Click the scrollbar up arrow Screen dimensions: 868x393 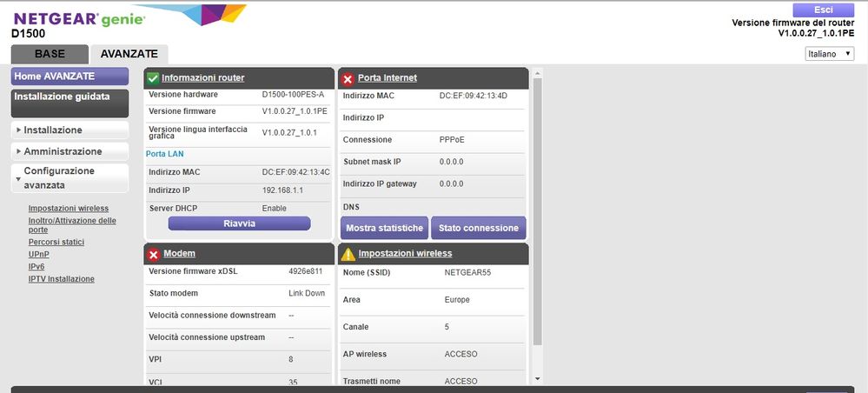pyautogui.click(x=537, y=73)
